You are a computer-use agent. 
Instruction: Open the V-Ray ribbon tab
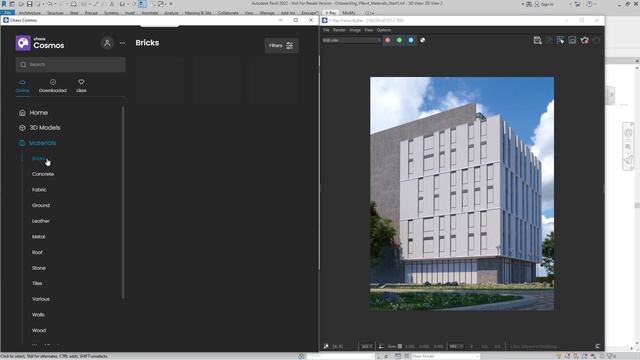[330, 13]
